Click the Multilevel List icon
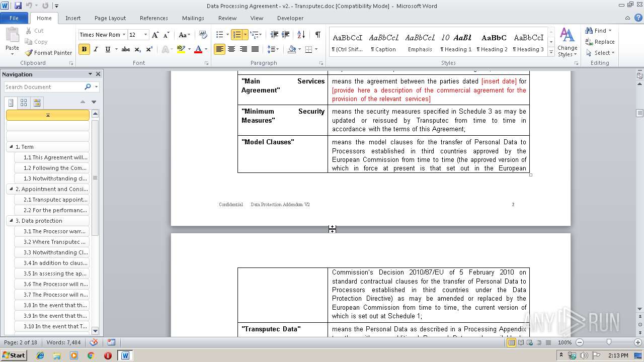644x362 pixels. (255, 35)
